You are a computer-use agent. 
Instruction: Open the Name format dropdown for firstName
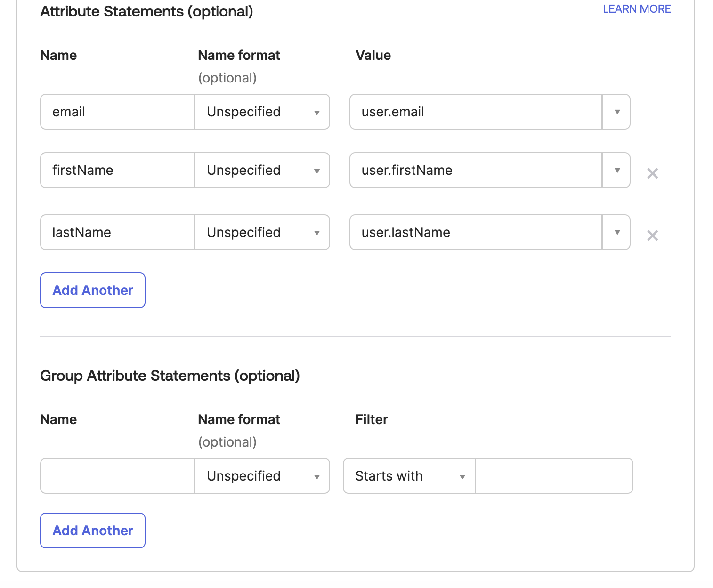click(x=316, y=170)
